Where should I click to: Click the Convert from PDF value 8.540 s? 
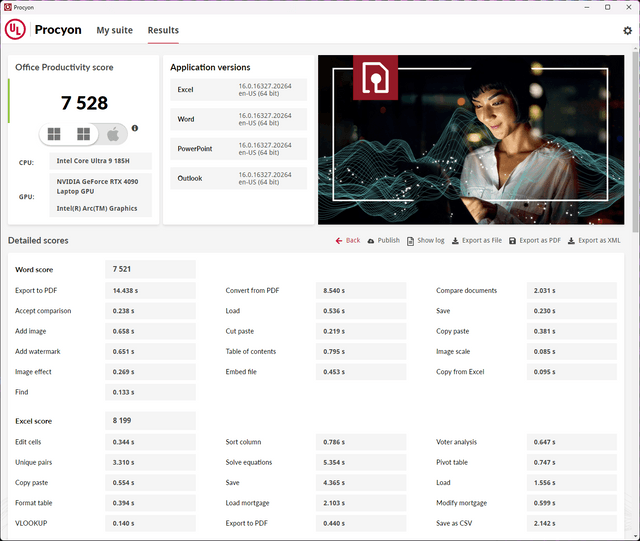361,291
